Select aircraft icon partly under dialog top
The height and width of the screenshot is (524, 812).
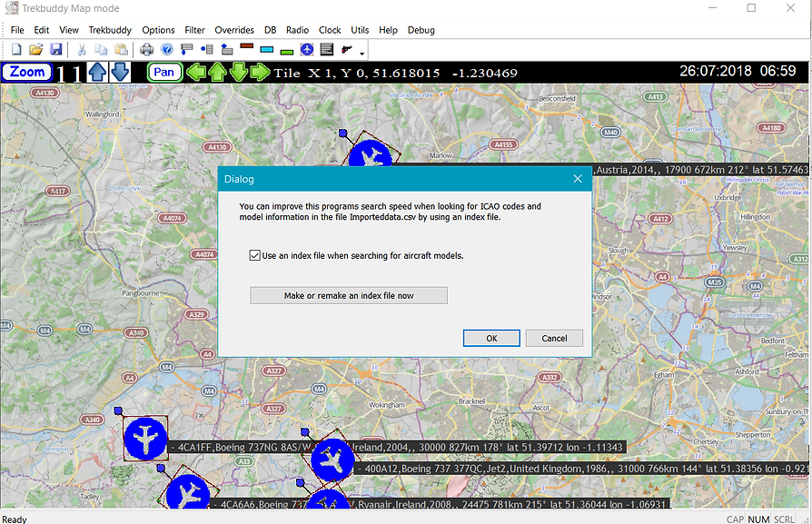point(371,153)
